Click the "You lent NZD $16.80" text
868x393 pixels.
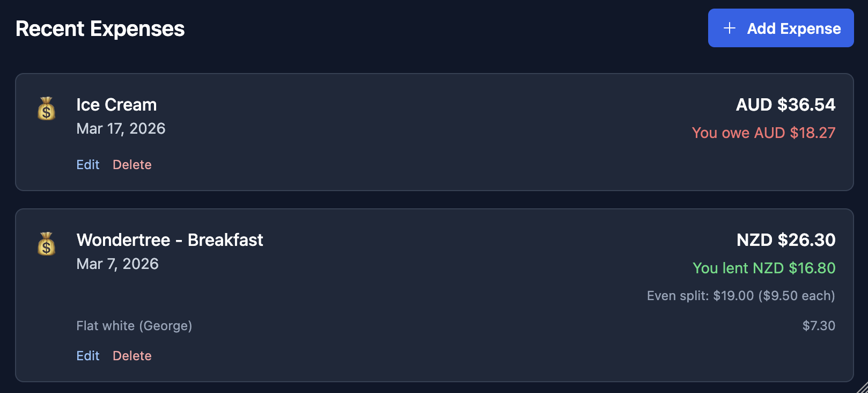764,268
